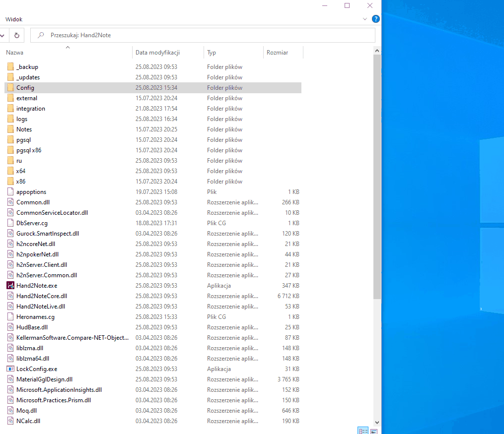Viewport: 504px width, 434px height.
Task: Click the vertical scrollbar thumb
Action: (x=377, y=177)
